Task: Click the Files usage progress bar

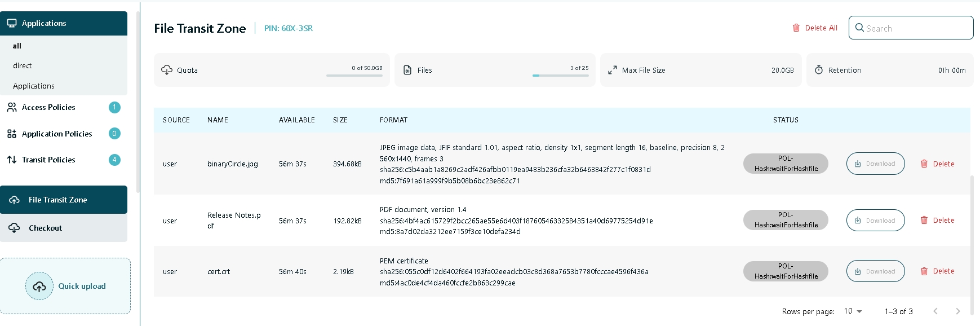Action: pyautogui.click(x=560, y=75)
